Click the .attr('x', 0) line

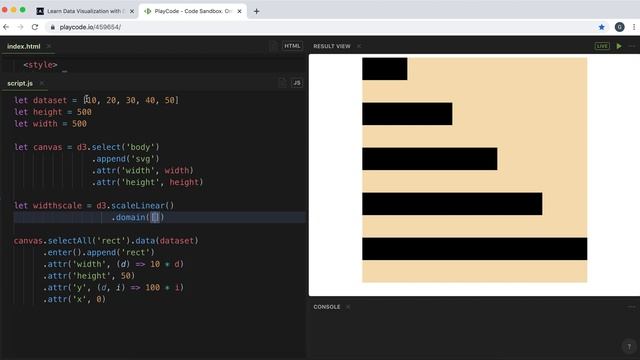74,299
